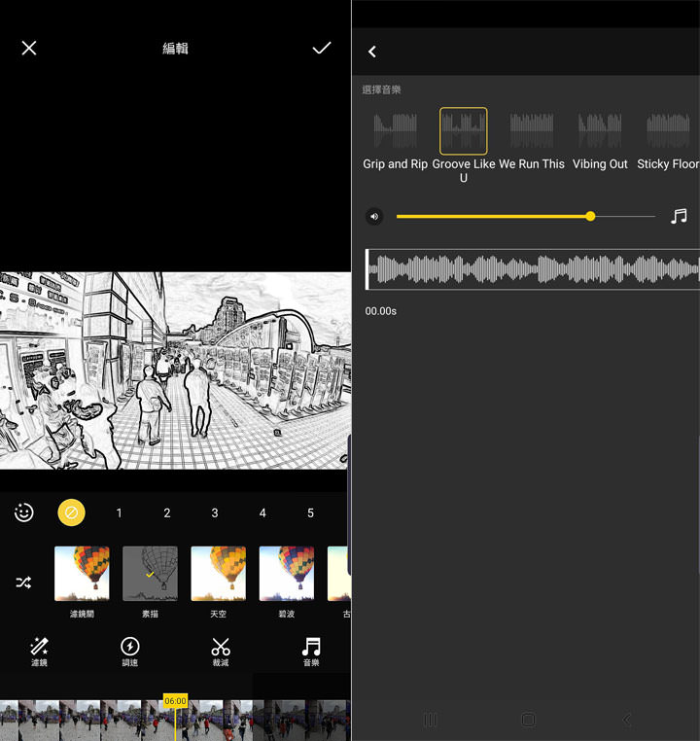
Task: Open the face sticker smiley icon
Action: click(23, 512)
